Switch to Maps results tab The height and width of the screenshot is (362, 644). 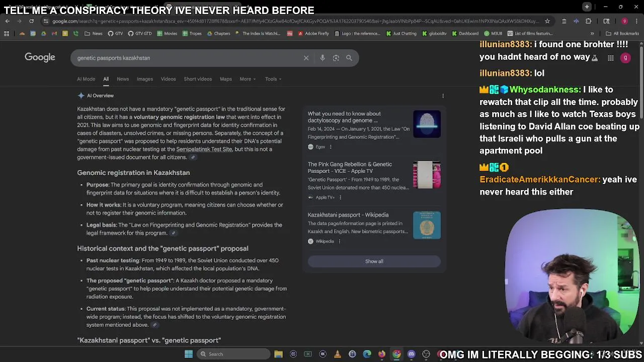click(x=225, y=79)
